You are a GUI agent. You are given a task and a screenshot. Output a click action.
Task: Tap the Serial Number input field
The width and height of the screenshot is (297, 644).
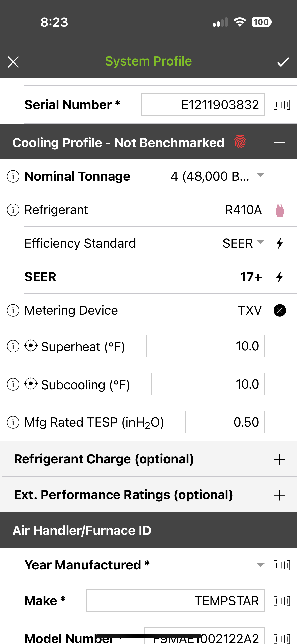[x=203, y=105]
